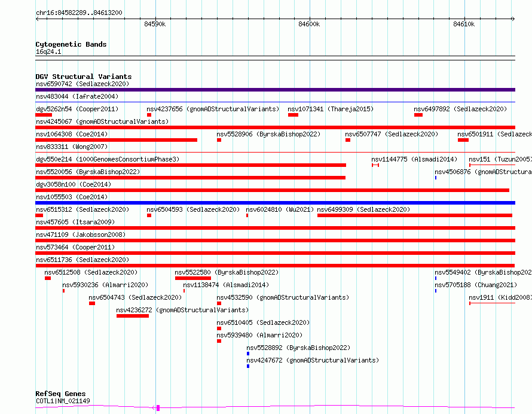Open nsv5930236 (Almarri2020) label

click(105, 285)
